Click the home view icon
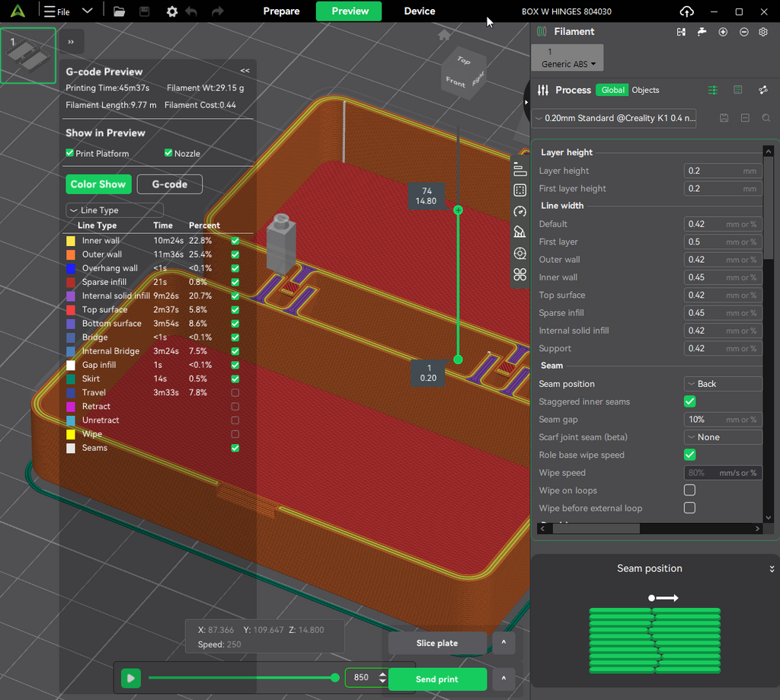 pyautogui.click(x=444, y=35)
